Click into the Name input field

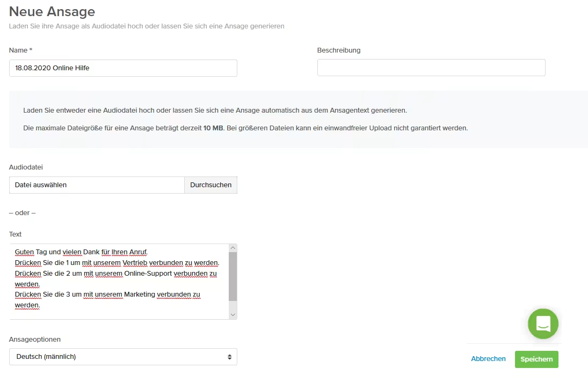coord(123,68)
